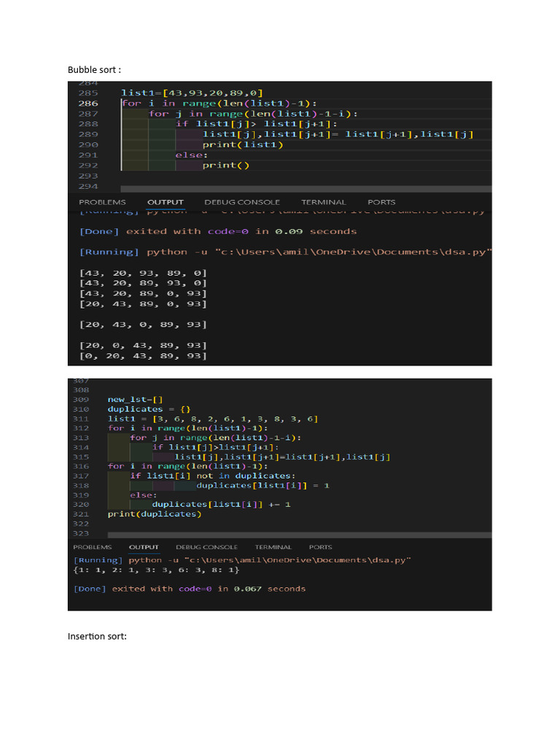Click 'if list1[j]>list1[j+1]:' on line 314
Screen dimensions: 560x747
[216, 447]
